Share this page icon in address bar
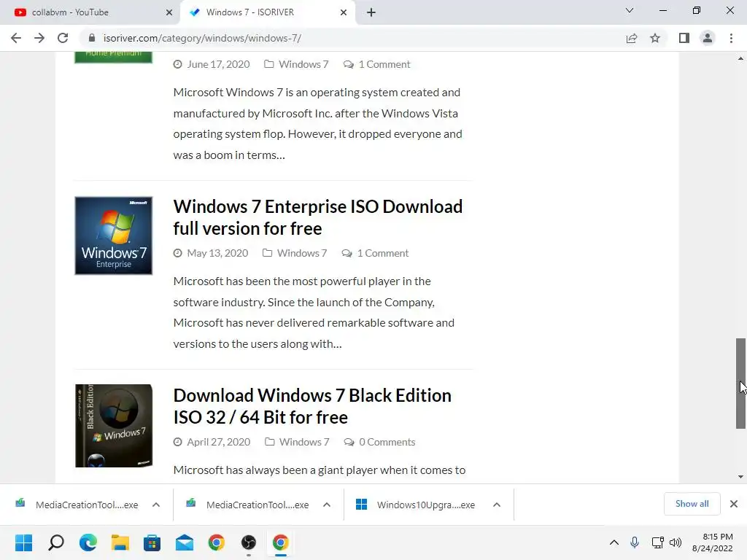Viewport: 747px width, 560px height. [632, 38]
